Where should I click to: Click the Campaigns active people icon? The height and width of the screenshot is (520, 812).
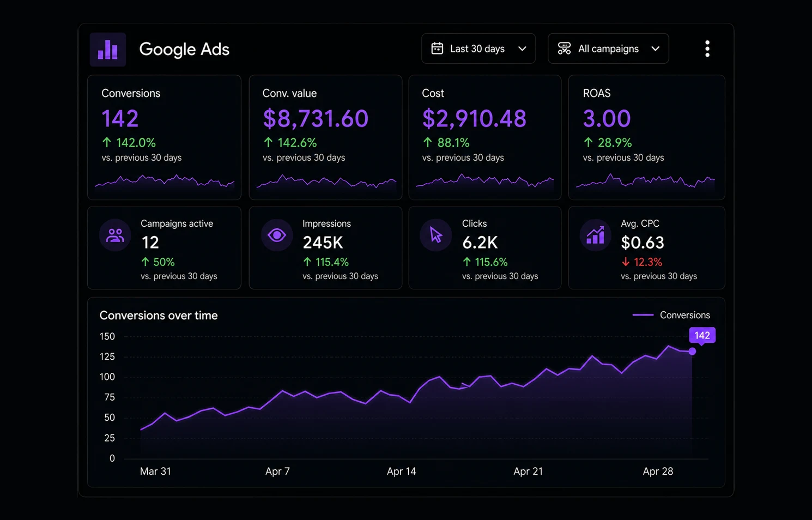point(115,235)
